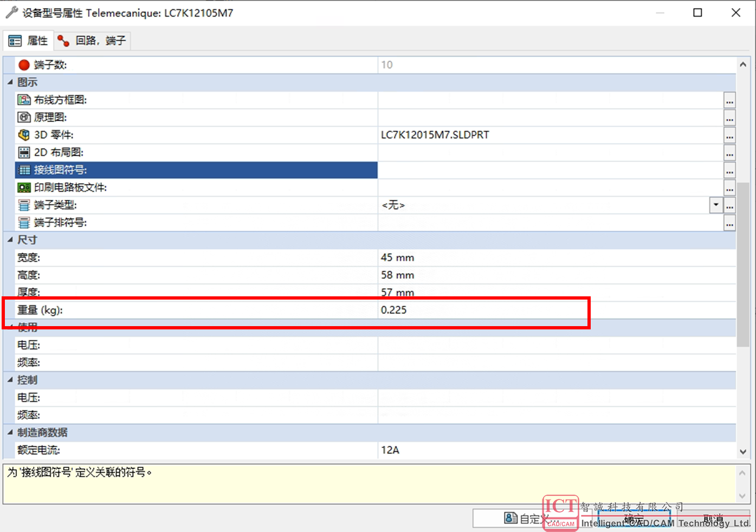This screenshot has height=532, width=756.
Task: Click the 2D 布局图 row icon
Action: pyautogui.click(x=24, y=152)
